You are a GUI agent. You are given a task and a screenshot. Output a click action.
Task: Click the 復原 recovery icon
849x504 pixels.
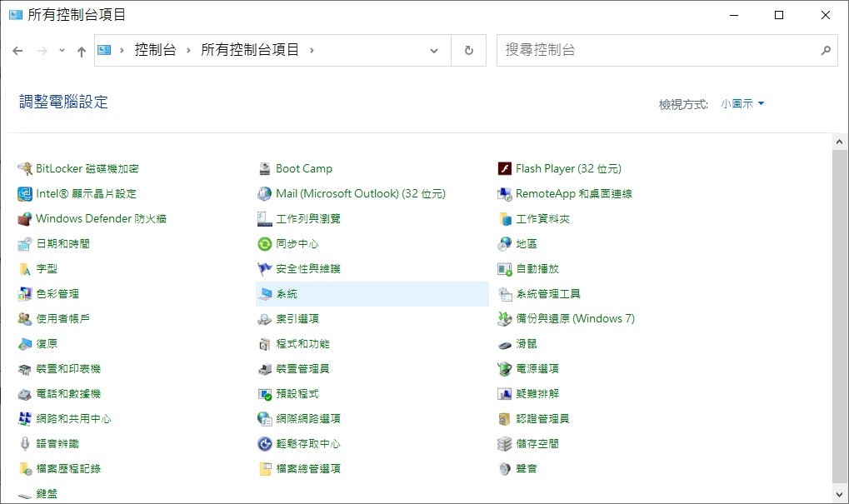(x=25, y=344)
